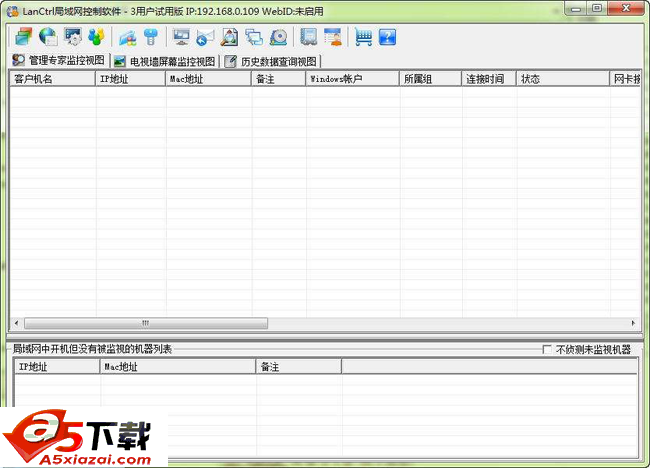Open the monitor with gear settings icon
The width and height of the screenshot is (650, 468).
pyautogui.click(x=73, y=37)
